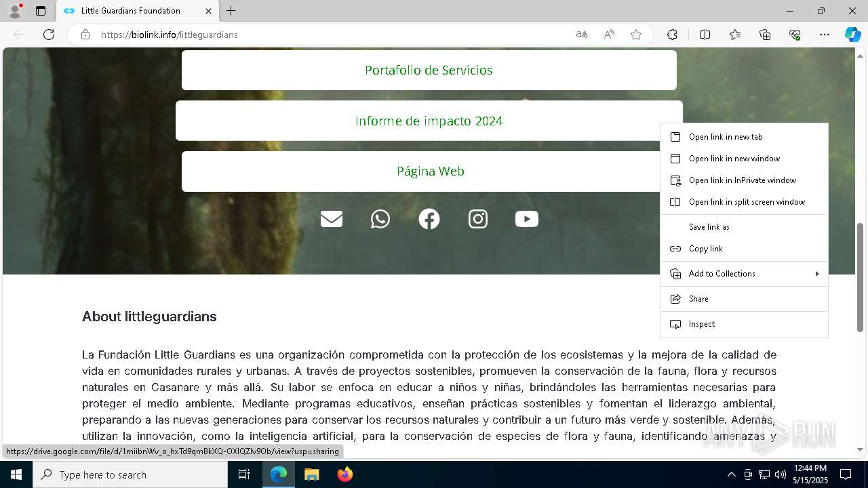The width and height of the screenshot is (868, 488).
Task: Open tab actions menu icon
Action: [41, 11]
